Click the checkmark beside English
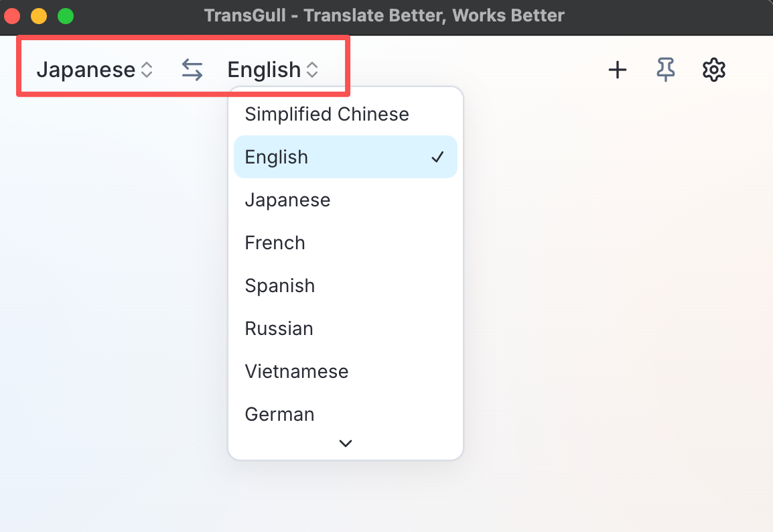773x532 pixels. 438,157
